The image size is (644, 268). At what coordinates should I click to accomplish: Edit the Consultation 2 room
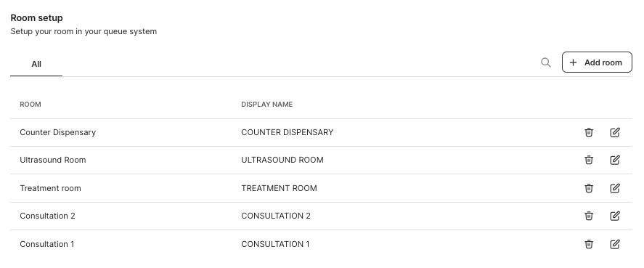[615, 216]
